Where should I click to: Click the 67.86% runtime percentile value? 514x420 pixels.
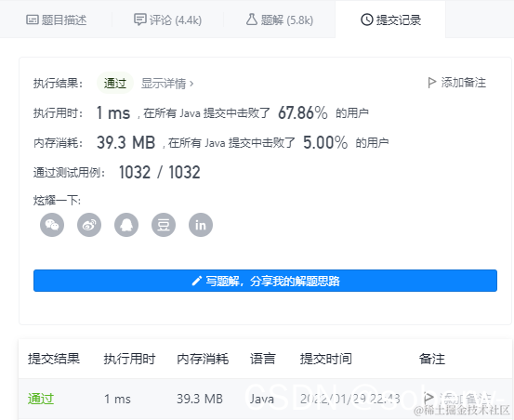coord(303,112)
